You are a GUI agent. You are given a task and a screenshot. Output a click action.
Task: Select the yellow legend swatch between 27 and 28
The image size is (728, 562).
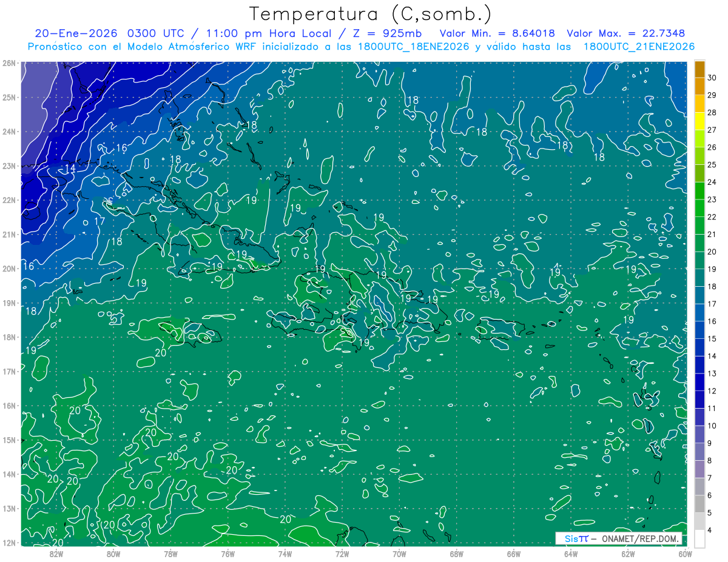point(699,121)
